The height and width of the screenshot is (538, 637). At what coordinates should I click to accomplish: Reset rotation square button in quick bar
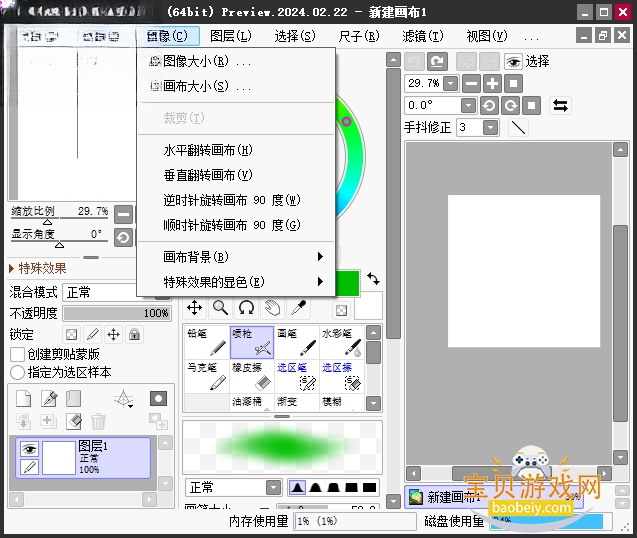[x=531, y=106]
